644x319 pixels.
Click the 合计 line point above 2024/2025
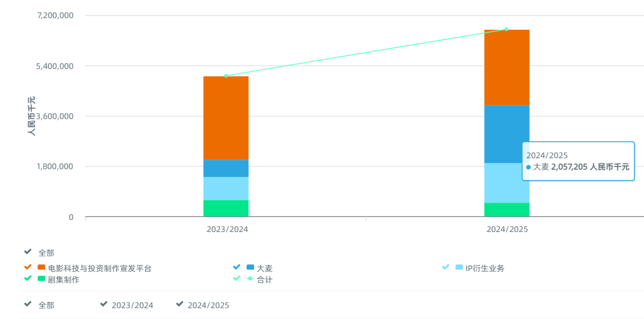pyautogui.click(x=506, y=29)
